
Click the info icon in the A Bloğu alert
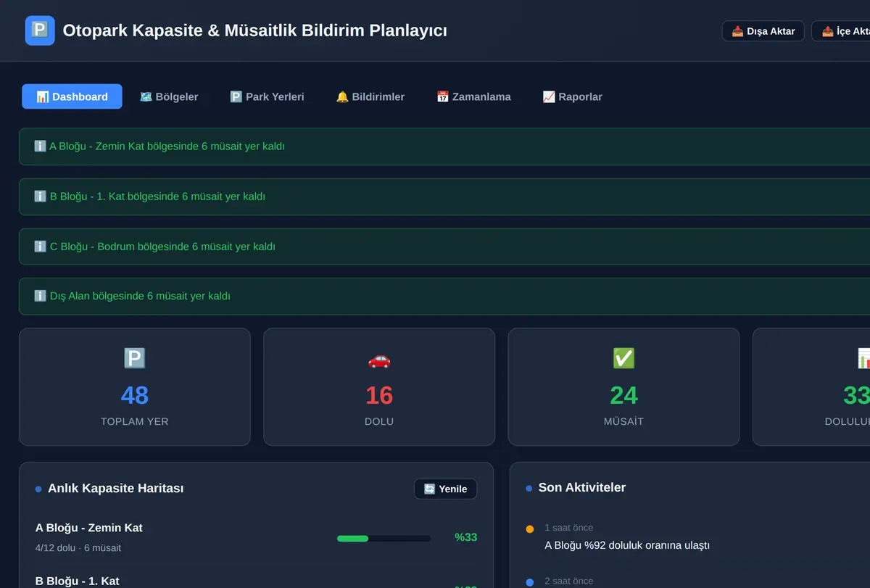coord(41,146)
